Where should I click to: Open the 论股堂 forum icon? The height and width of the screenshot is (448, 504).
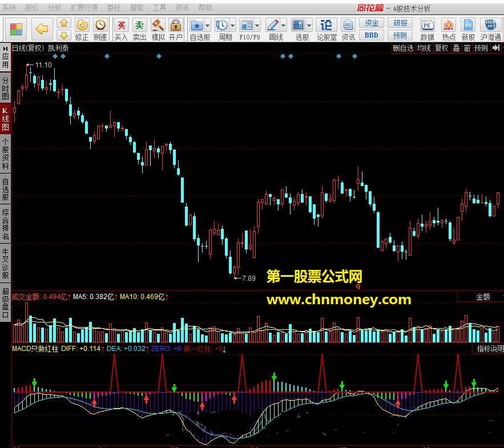coord(326,25)
